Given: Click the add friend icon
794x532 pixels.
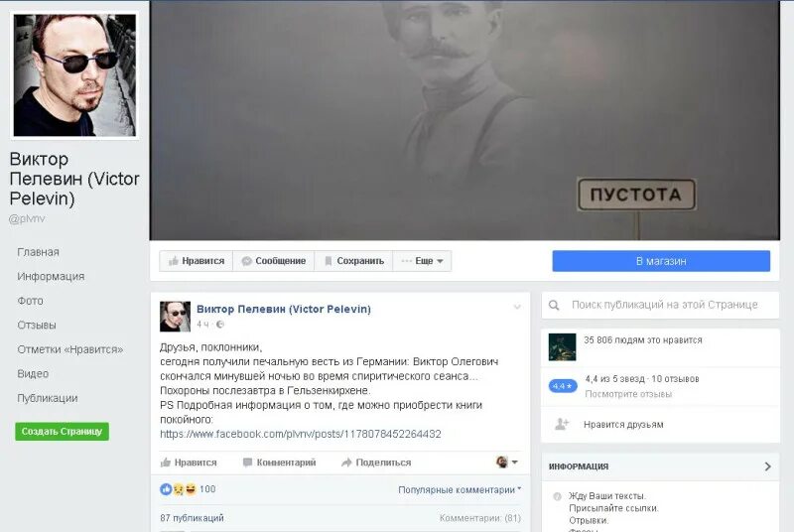Looking at the screenshot, I should point(562,424).
